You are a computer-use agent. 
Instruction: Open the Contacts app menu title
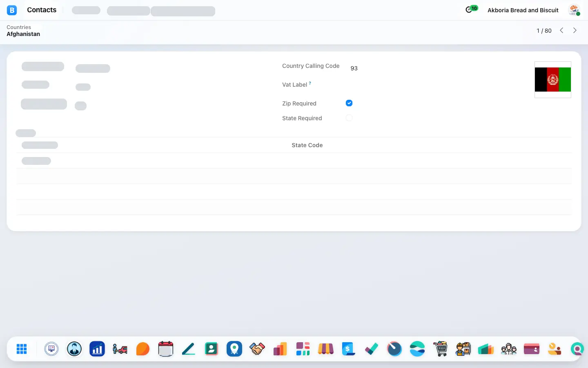[x=42, y=10]
